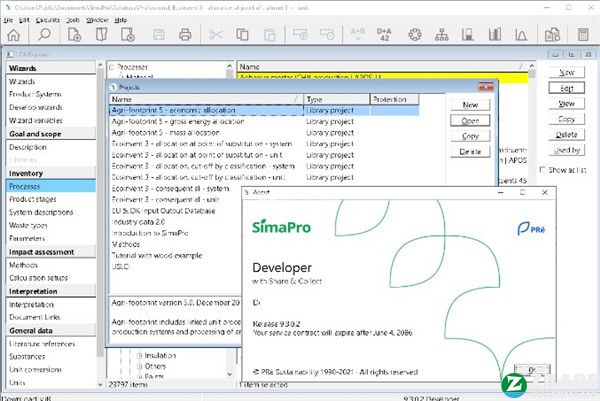
Task: Open Methods under Impact assessment
Action: tap(23, 265)
